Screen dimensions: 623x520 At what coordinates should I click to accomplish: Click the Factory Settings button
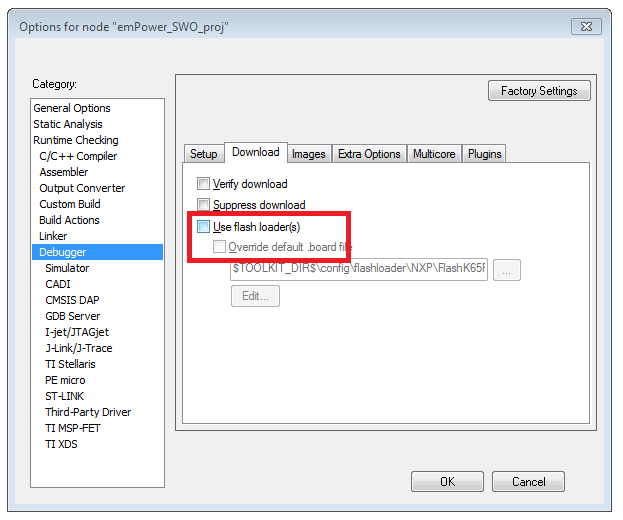[x=539, y=91]
